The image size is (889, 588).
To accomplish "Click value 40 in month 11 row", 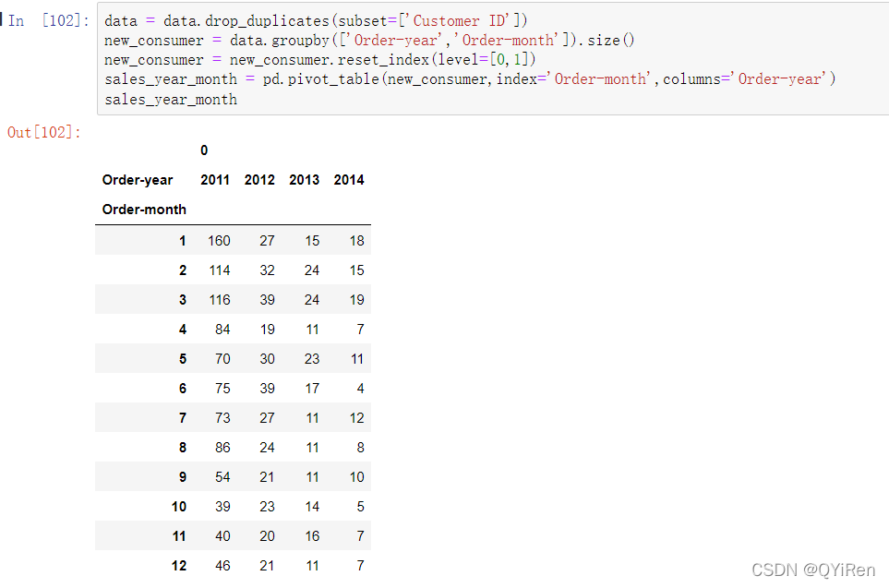I will point(222,535).
